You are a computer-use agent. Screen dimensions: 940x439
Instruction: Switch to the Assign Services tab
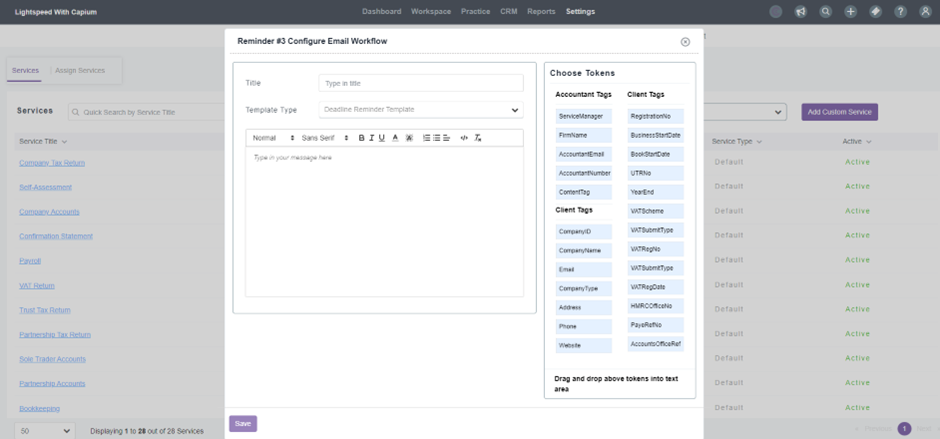80,71
